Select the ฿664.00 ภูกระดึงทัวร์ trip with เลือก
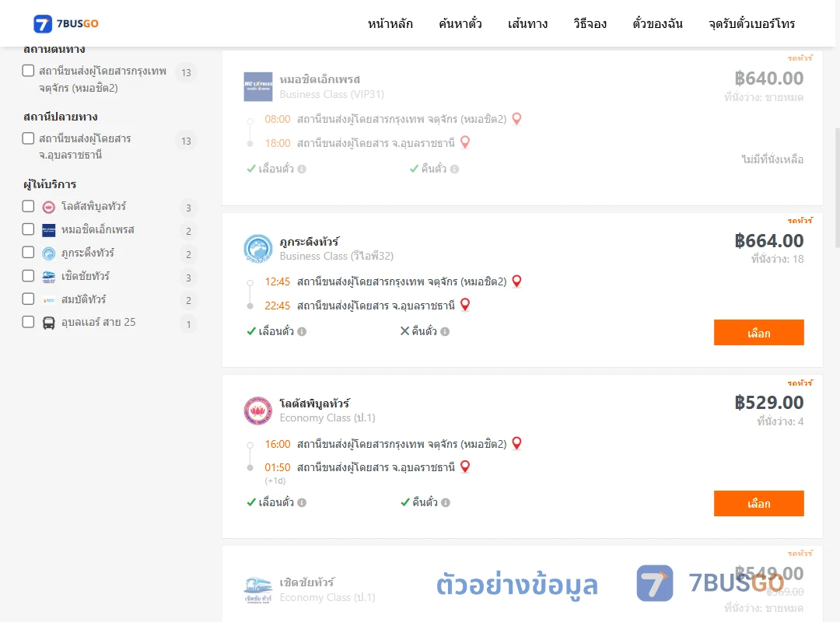 (x=758, y=333)
